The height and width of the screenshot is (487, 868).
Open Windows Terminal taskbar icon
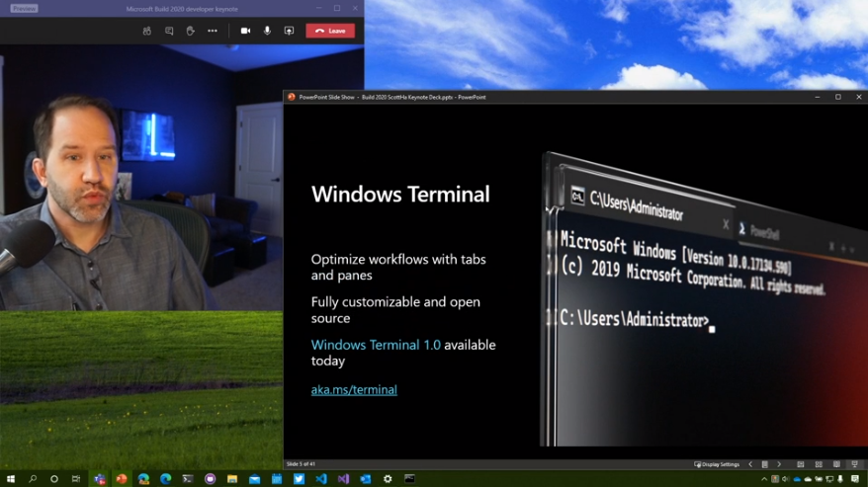tap(188, 479)
